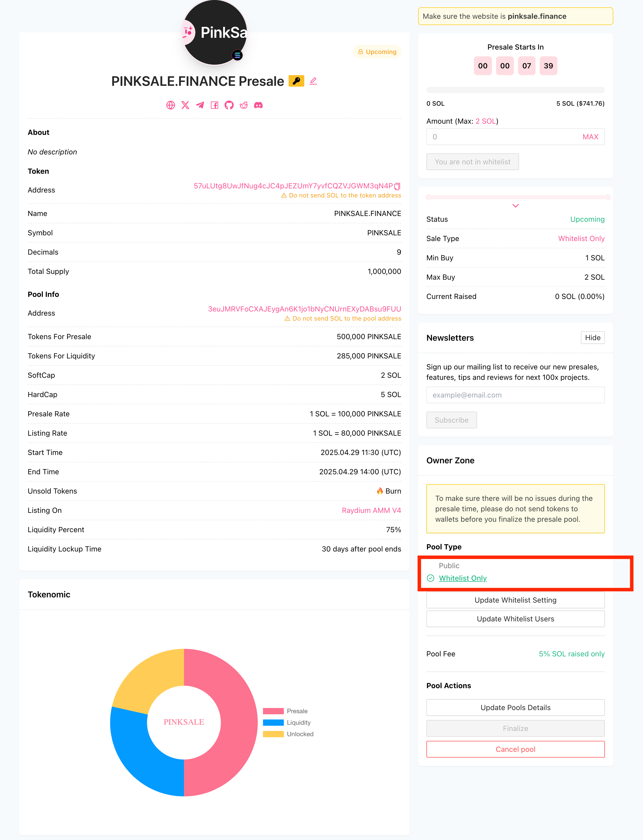
Task: Click token address warning triangle icon
Action: tap(284, 195)
